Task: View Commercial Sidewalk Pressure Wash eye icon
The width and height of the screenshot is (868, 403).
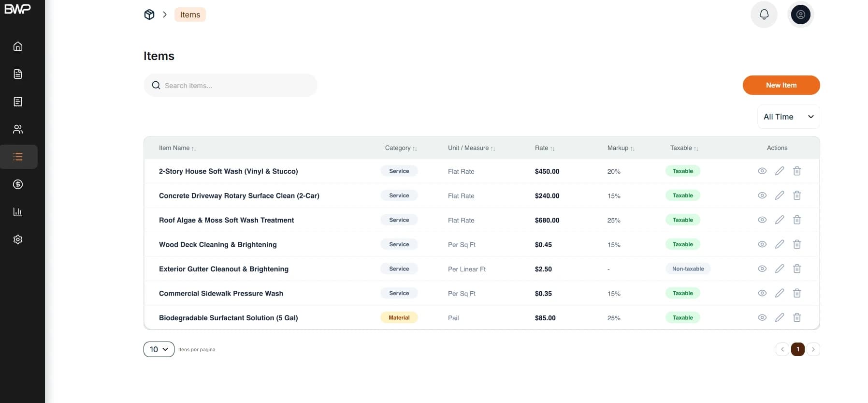Action: (762, 293)
